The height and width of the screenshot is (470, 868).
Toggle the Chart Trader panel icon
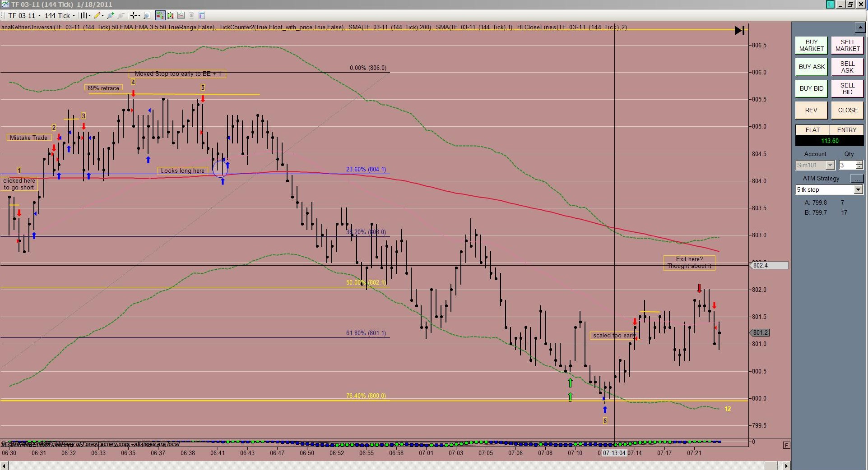click(x=160, y=15)
